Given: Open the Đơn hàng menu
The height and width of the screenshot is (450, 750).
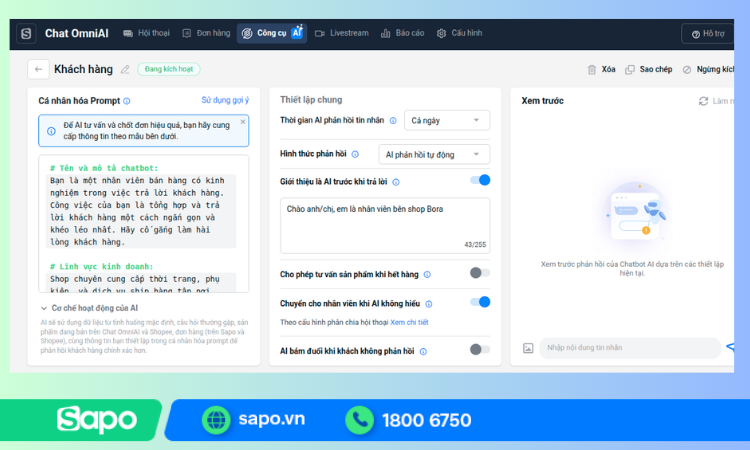Looking at the screenshot, I should pyautogui.click(x=206, y=33).
